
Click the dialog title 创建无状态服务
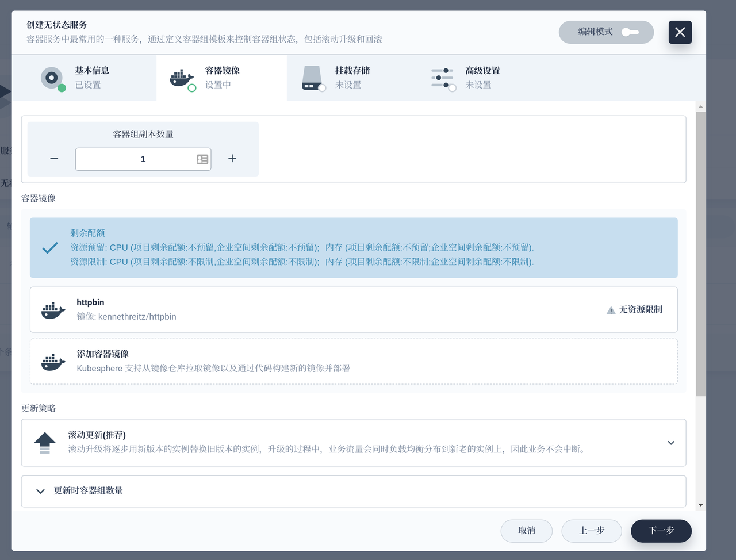[57, 25]
